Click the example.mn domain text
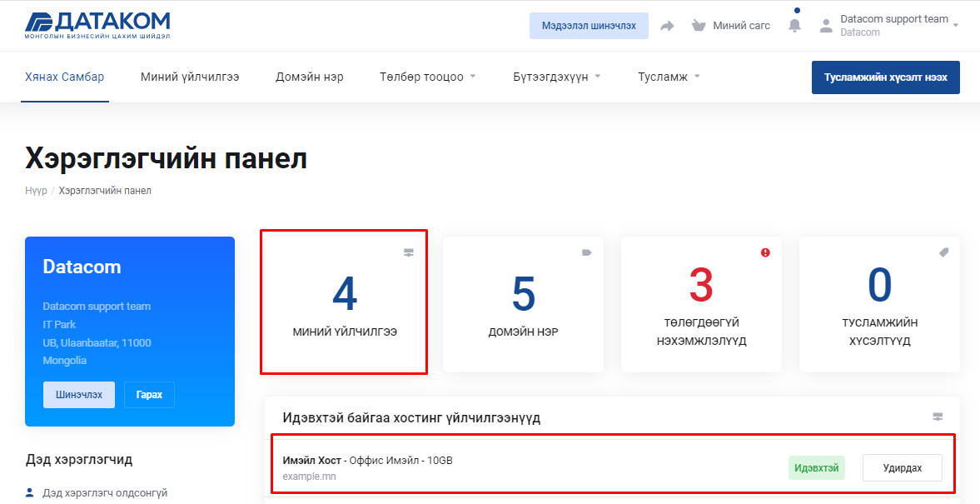Screen dimensions: 980x504 [x=310, y=477]
